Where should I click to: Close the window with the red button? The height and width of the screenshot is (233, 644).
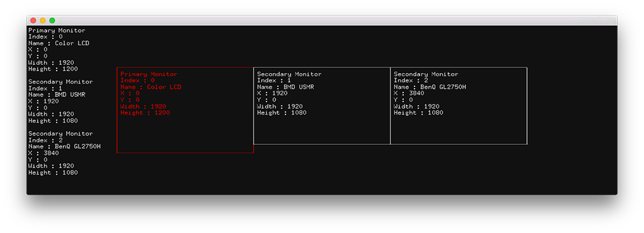click(33, 21)
